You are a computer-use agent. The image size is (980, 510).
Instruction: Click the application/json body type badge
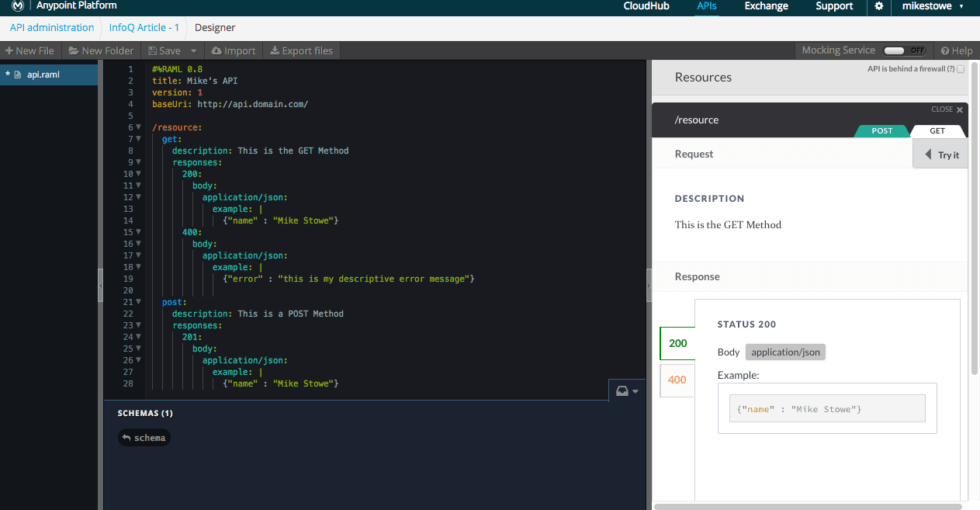785,352
